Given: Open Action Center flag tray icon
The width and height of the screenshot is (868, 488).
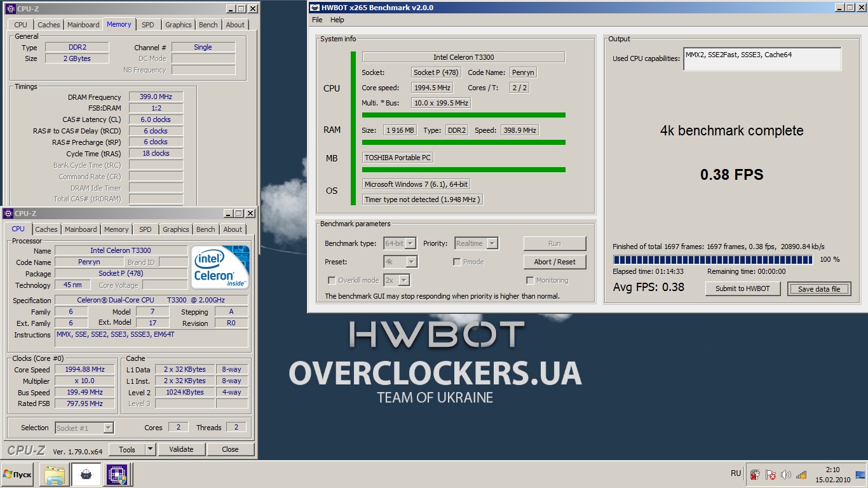Looking at the screenshot, I should coord(771,474).
